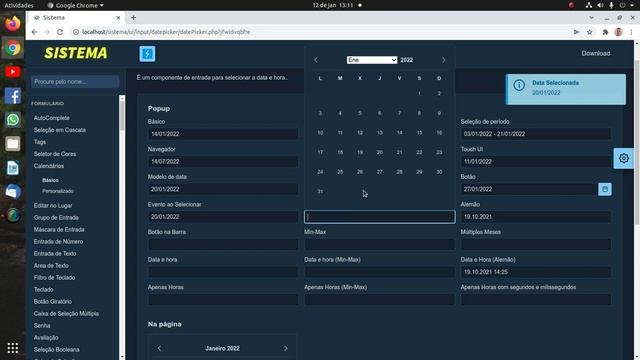640x360 pixels.
Task: Open Seletor de Cores in the sidebar
Action: pyautogui.click(x=55, y=154)
